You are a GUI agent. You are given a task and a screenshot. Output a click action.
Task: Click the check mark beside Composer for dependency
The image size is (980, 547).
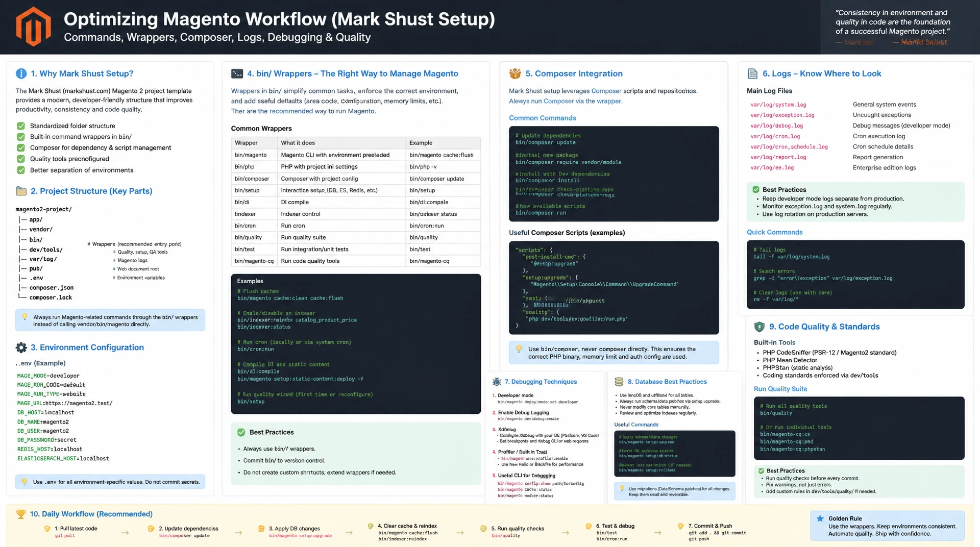click(21, 148)
